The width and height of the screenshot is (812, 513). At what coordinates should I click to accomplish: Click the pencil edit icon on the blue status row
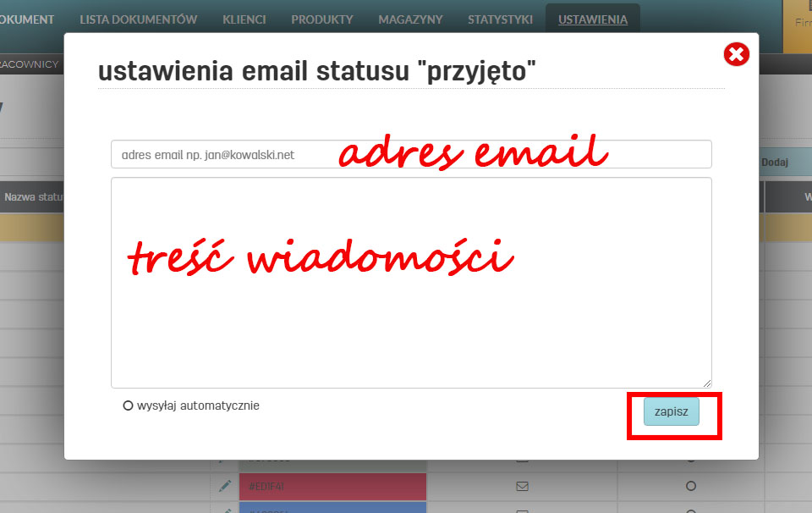coord(224,510)
